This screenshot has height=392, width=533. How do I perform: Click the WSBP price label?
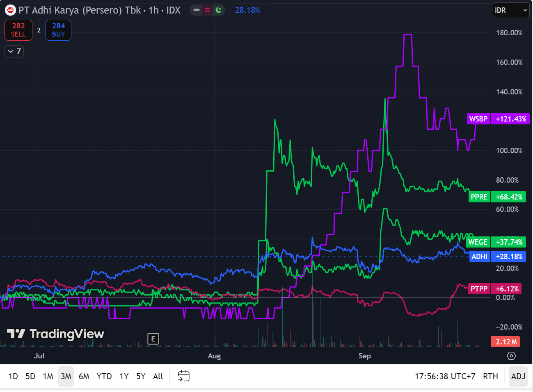click(x=478, y=119)
